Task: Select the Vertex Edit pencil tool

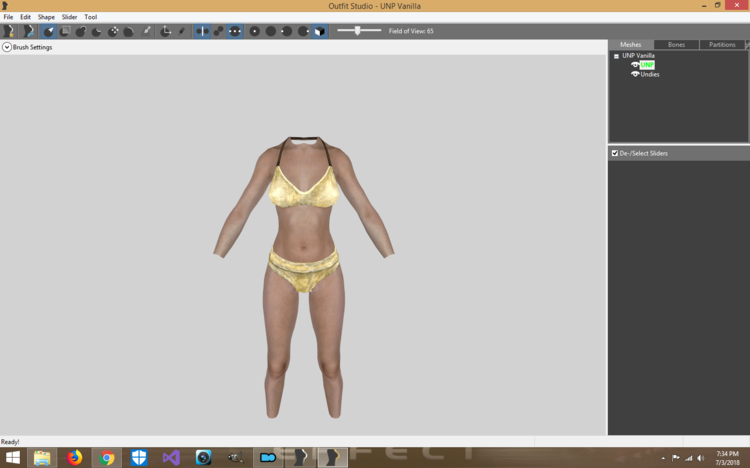Action: [182, 31]
